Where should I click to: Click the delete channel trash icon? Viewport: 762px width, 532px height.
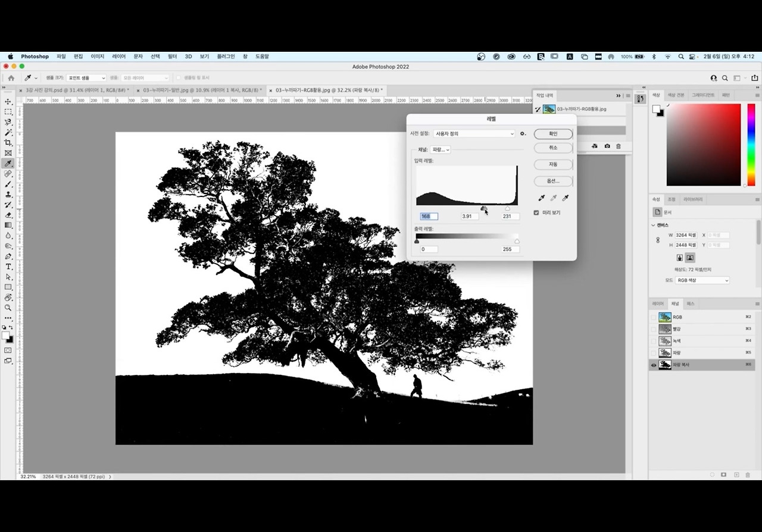(748, 475)
